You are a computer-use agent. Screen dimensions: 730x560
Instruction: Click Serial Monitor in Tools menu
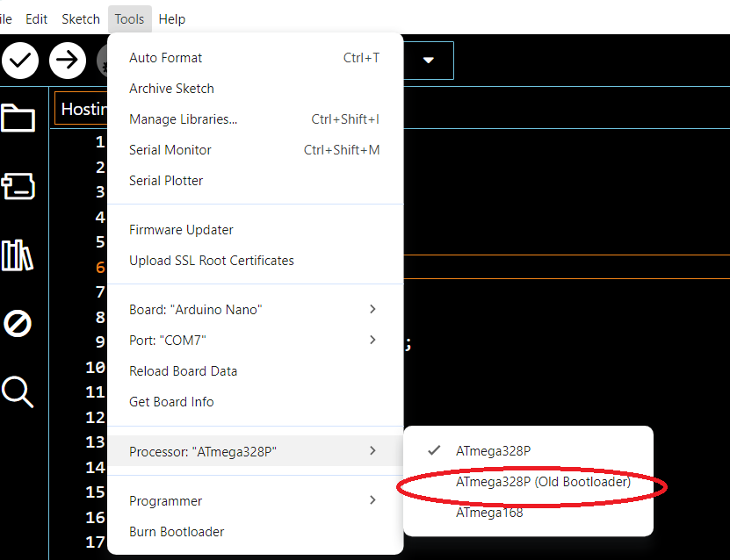[x=170, y=149]
